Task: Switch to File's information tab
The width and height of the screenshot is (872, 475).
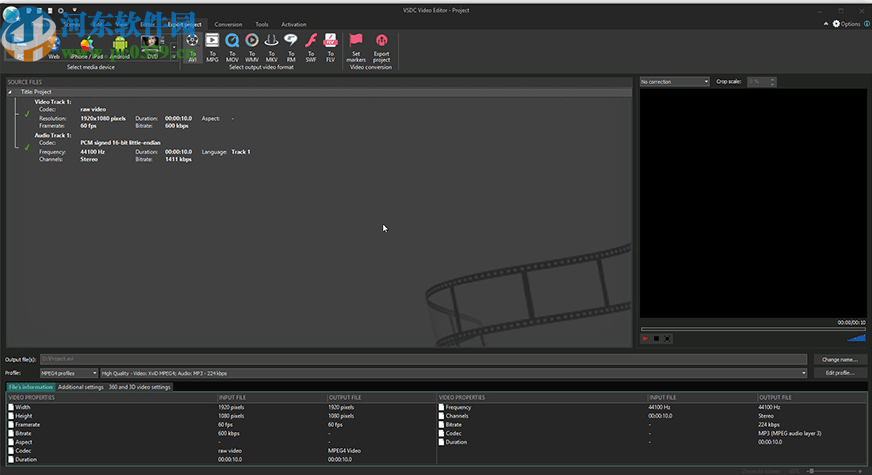Action: pos(31,387)
